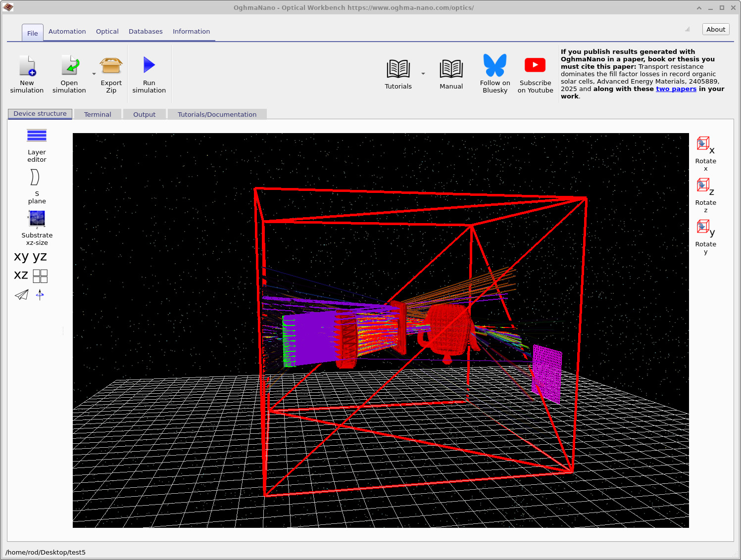
Task: Click the paper plane ray-trace icon
Action: coord(21,295)
